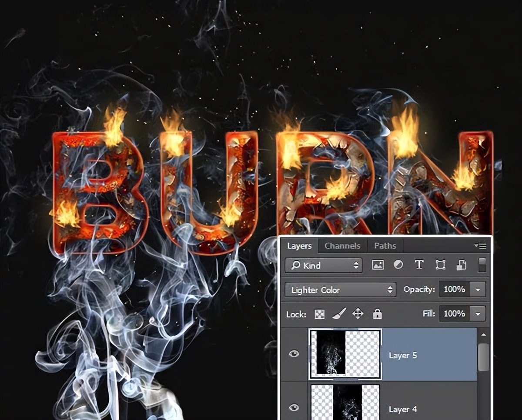Image resolution: width=522 pixels, height=420 pixels.
Task: Filter layers by adjustment layers icon
Action: pos(398,265)
